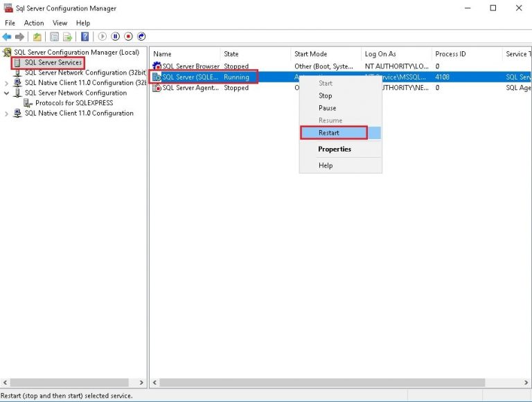Click the Export List toolbar icon
This screenshot has width=532, height=402.
(68, 37)
